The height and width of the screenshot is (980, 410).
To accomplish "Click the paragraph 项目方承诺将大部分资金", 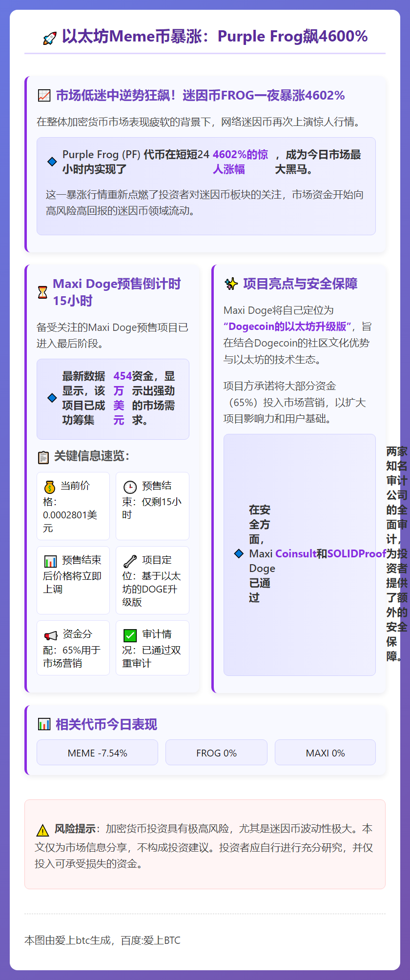I will [295, 402].
